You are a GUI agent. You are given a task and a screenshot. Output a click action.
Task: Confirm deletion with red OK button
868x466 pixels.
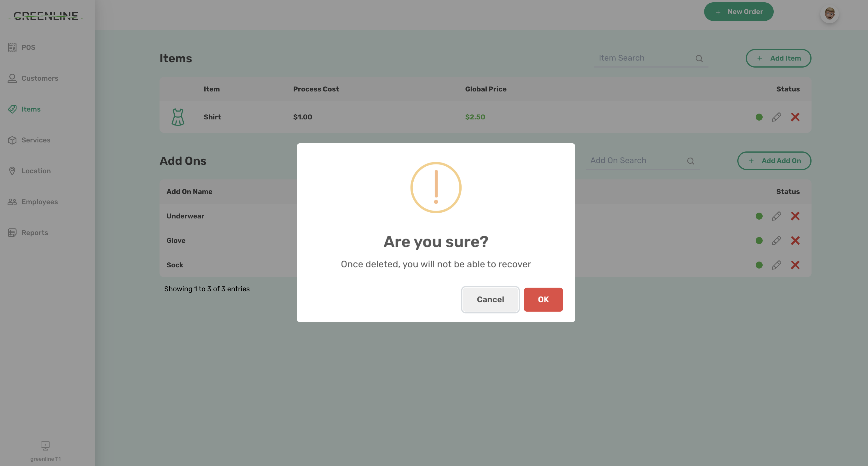[x=543, y=299]
